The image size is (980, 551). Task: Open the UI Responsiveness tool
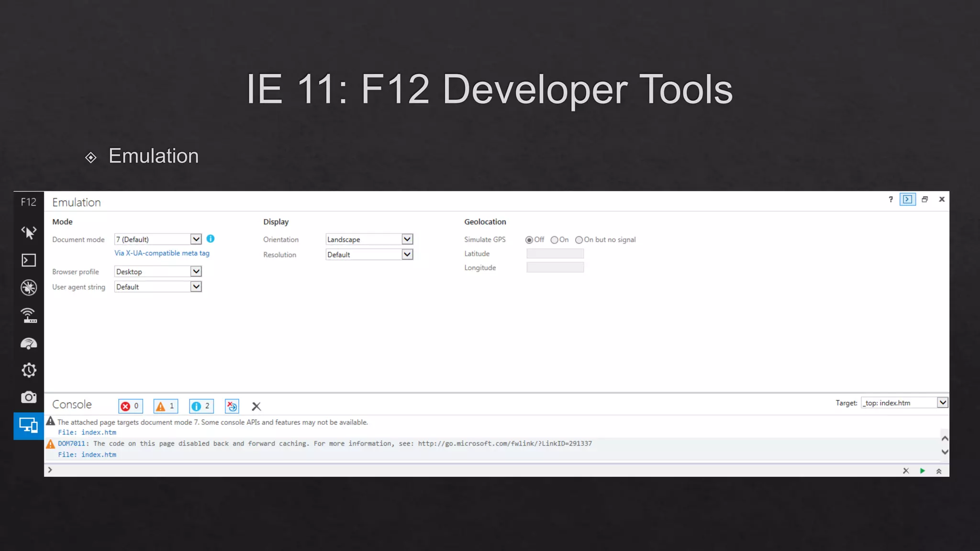[x=29, y=343]
